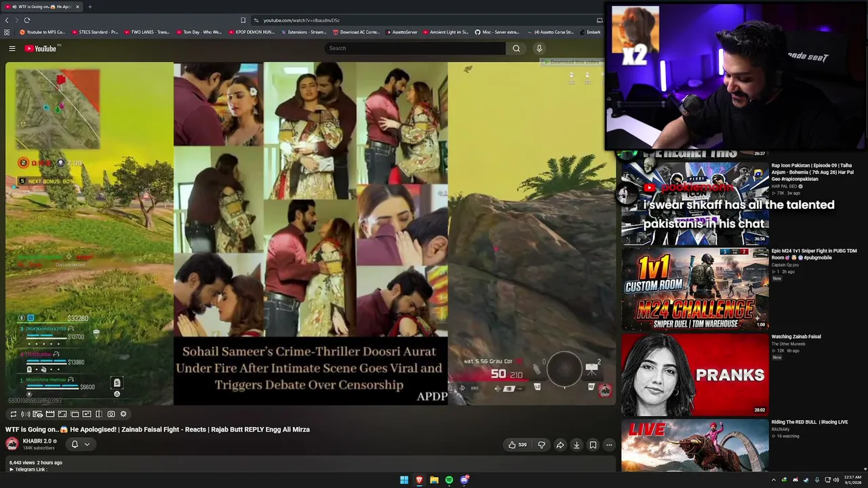Screen dimensions: 868x488
Task: Toggle cinema mode in the enhancer toolbar
Action: (x=50, y=414)
